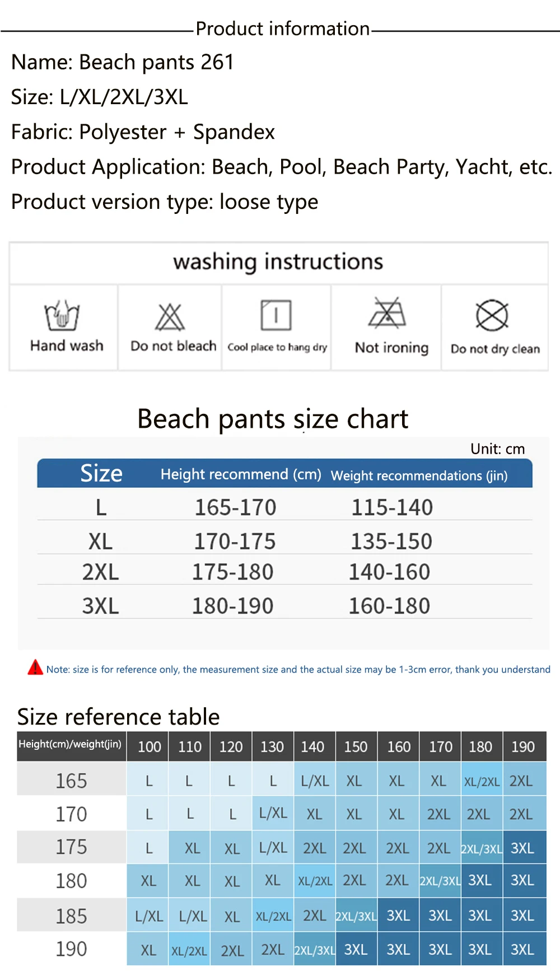Click the hang dry square icon
The image size is (560, 971).
276,315
